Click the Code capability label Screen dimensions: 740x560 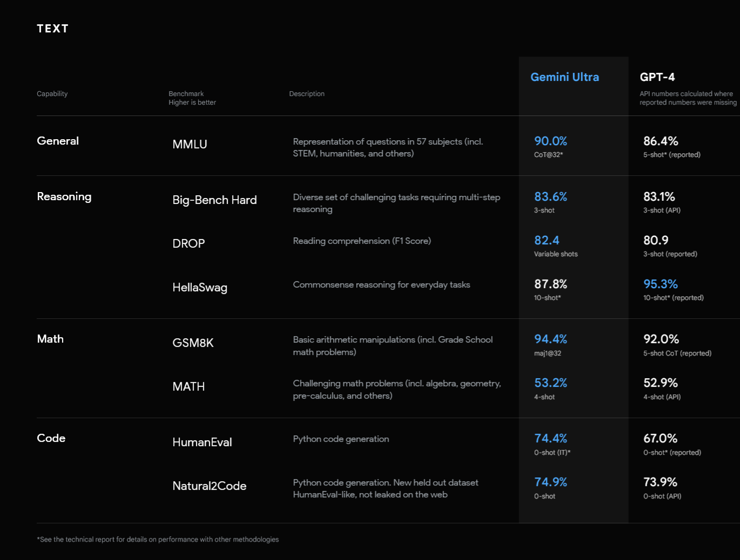(51, 438)
